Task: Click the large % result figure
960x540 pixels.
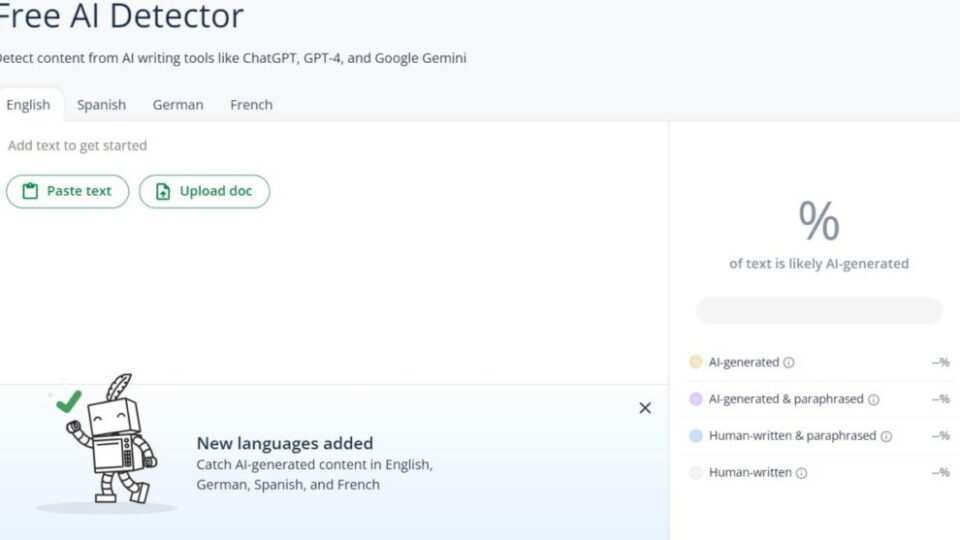Action: (x=819, y=220)
